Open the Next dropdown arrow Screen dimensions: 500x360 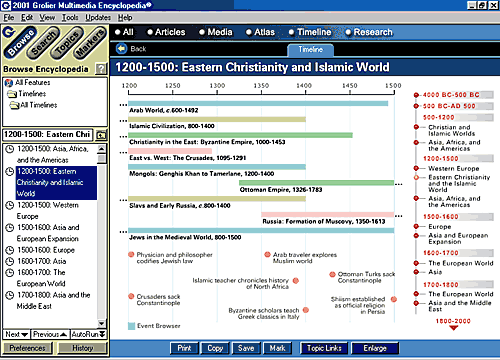[x=24, y=334]
